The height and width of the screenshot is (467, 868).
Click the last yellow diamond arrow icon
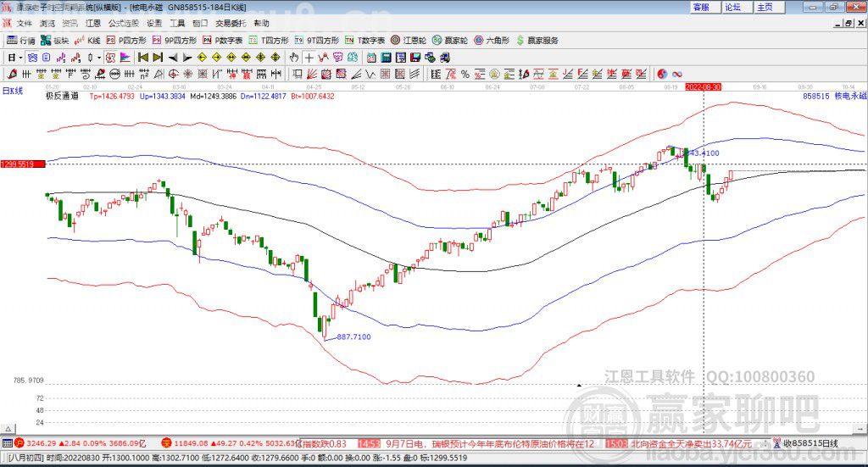[x=275, y=58]
